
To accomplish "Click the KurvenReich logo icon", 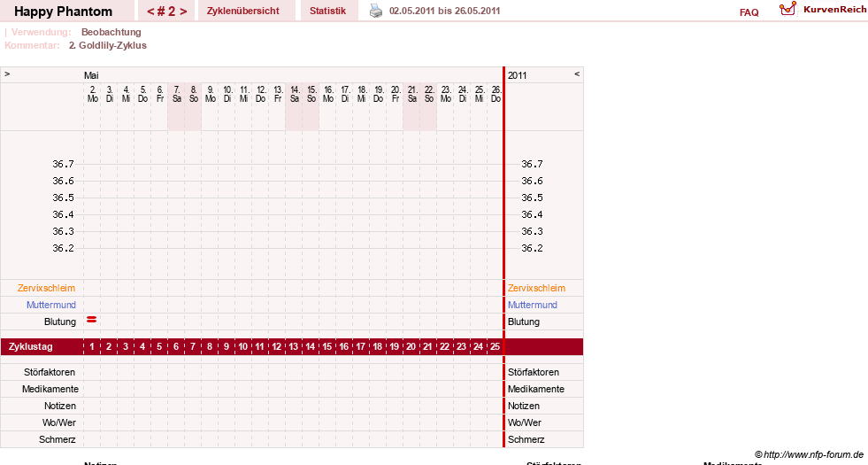I will [787, 9].
